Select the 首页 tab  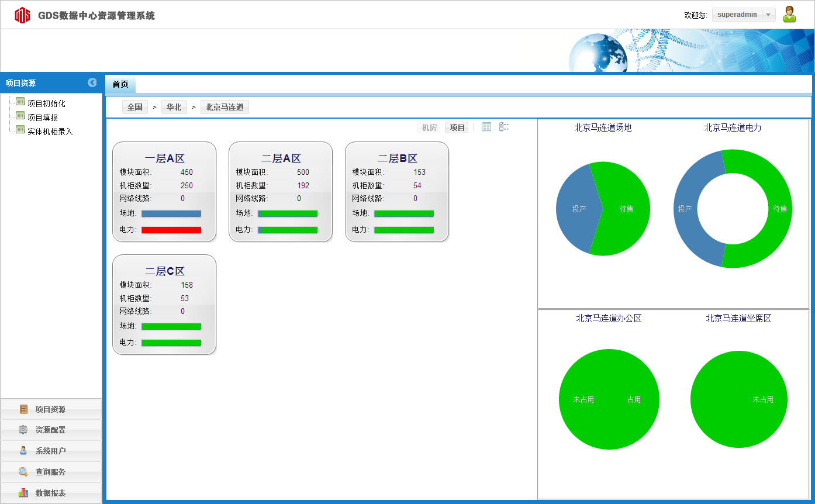120,84
